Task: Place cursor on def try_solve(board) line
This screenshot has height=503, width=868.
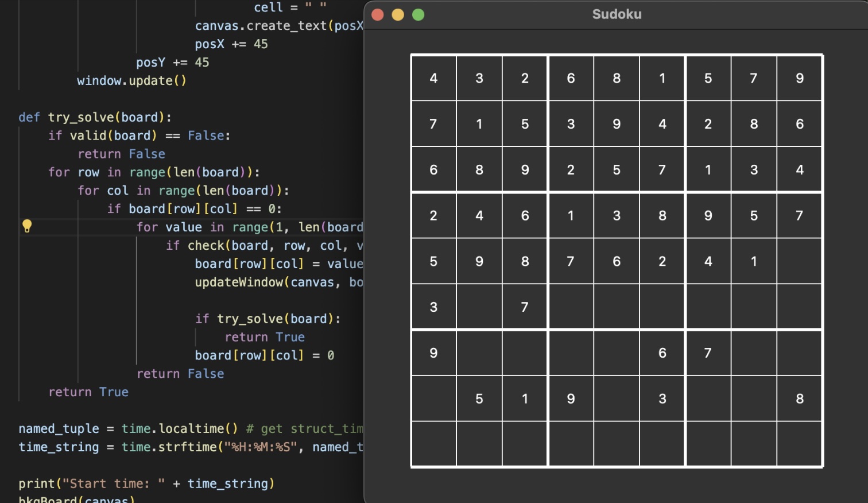Action: pyautogui.click(x=95, y=117)
